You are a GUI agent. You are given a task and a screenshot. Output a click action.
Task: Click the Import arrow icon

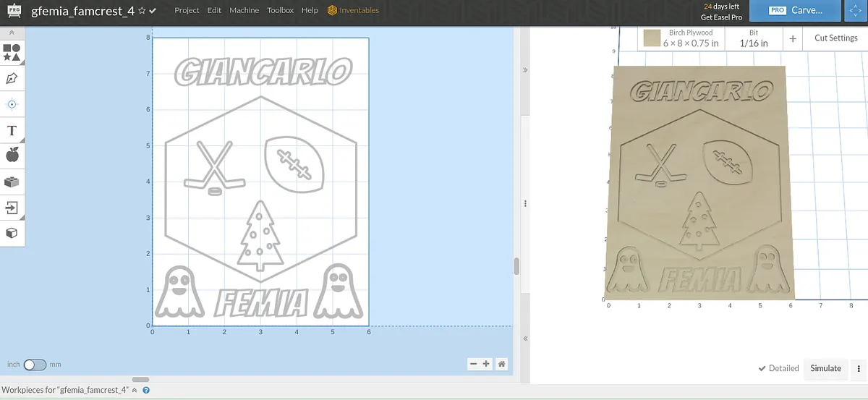point(12,208)
